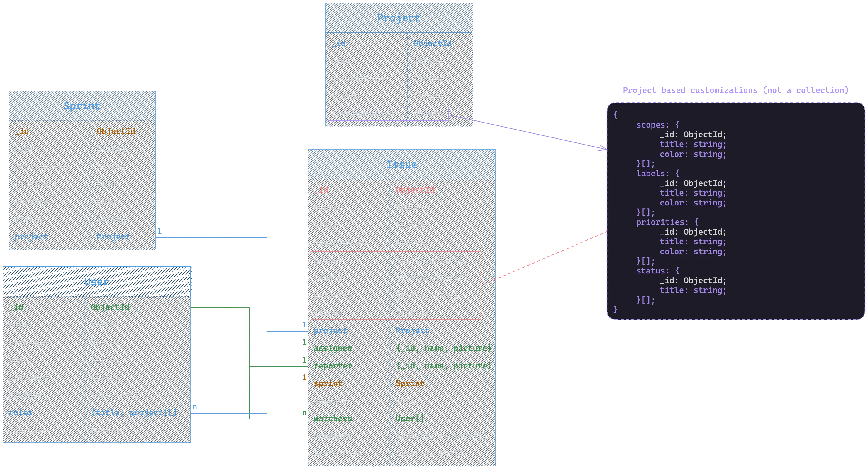Click the User[] type text
The image size is (868, 469).
410,419
